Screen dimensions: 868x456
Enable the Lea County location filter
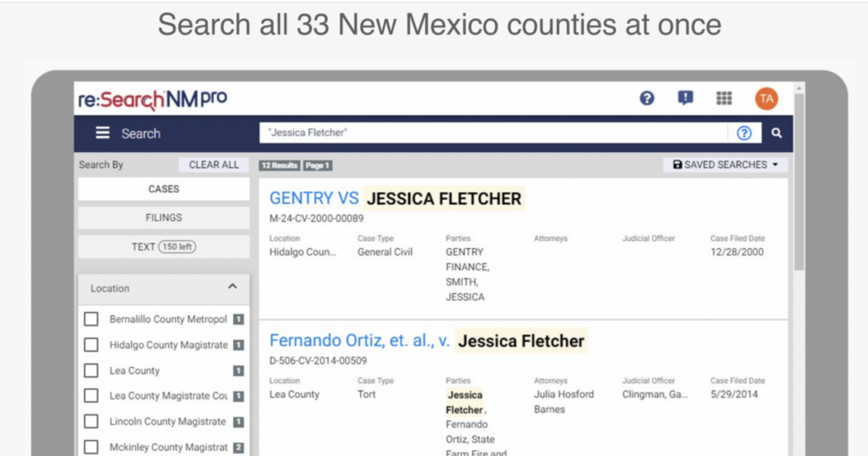(x=91, y=371)
